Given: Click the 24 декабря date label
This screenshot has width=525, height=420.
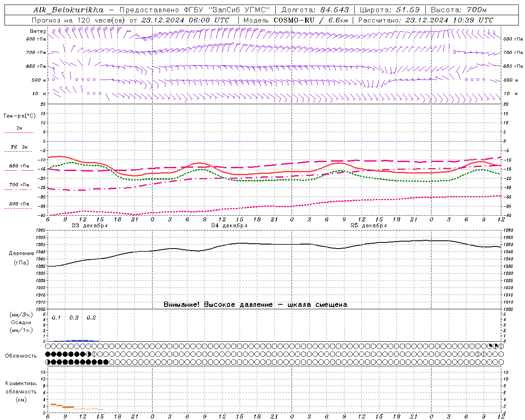Looking at the screenshot, I should (229, 226).
